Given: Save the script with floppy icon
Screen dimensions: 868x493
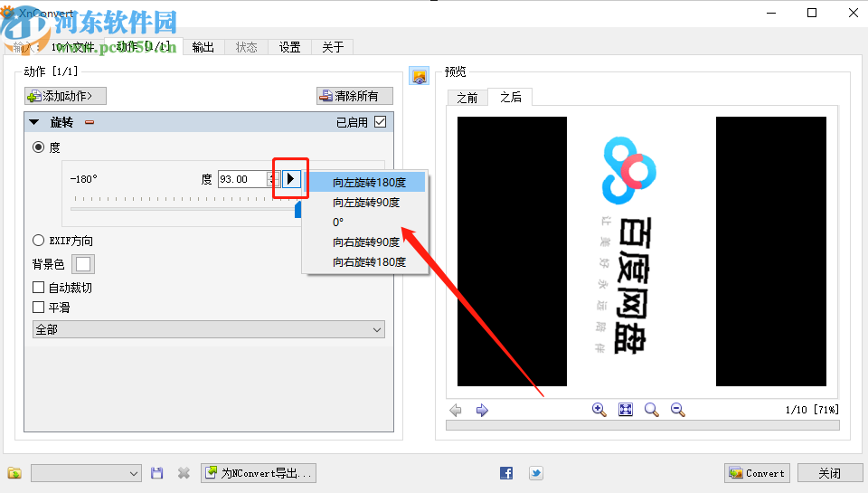Looking at the screenshot, I should pos(157,473).
